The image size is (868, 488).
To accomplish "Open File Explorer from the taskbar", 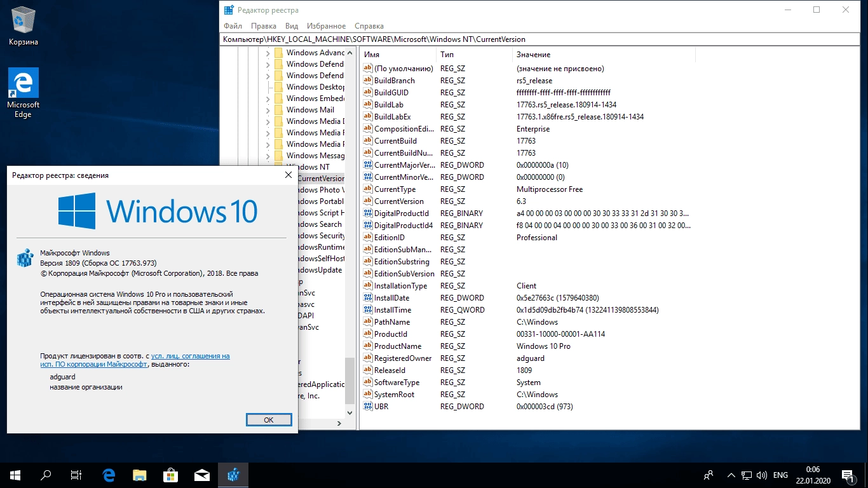I will pos(140,475).
